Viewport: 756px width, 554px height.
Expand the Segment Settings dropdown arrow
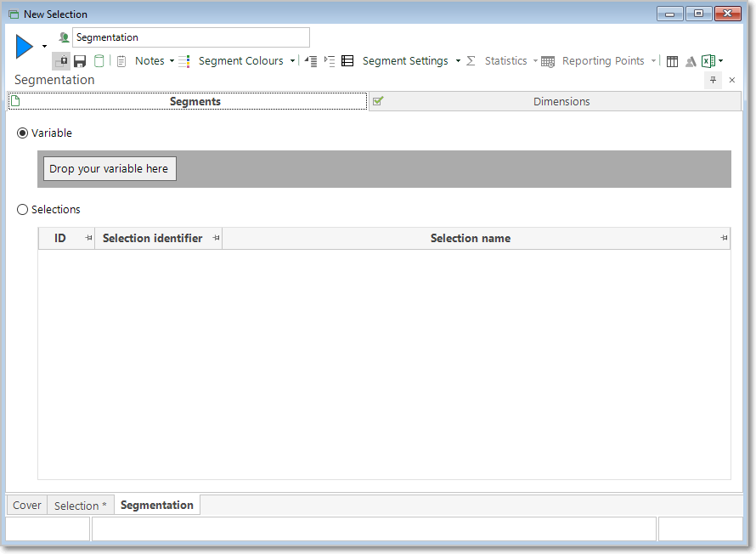(458, 61)
